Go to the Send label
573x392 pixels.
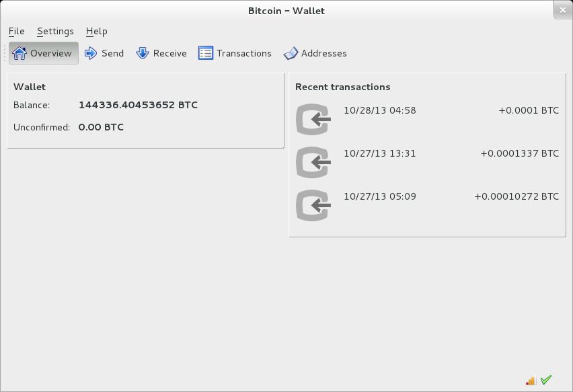tap(112, 53)
